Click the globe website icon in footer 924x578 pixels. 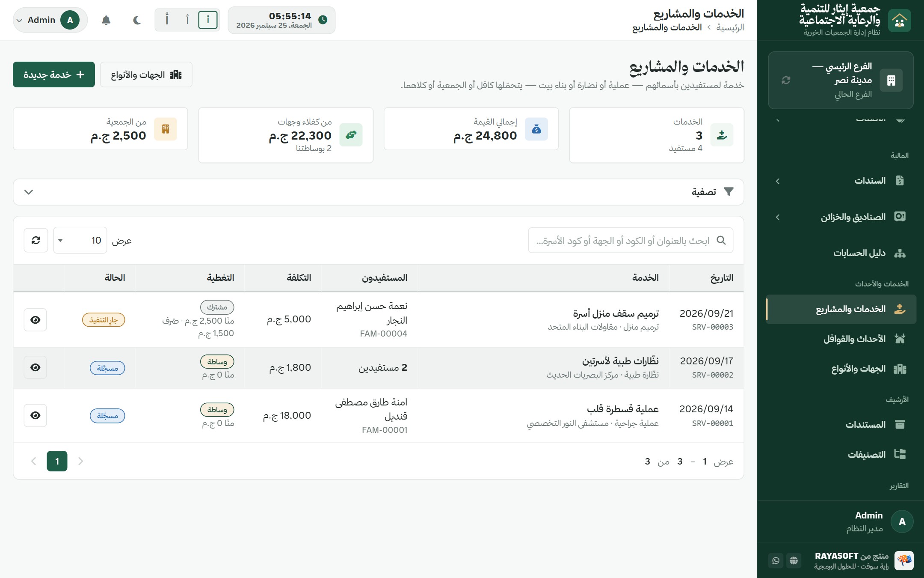(794, 560)
